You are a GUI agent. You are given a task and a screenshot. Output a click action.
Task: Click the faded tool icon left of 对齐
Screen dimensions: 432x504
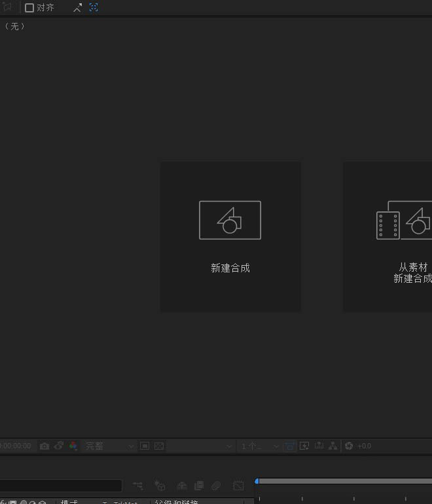point(7,7)
